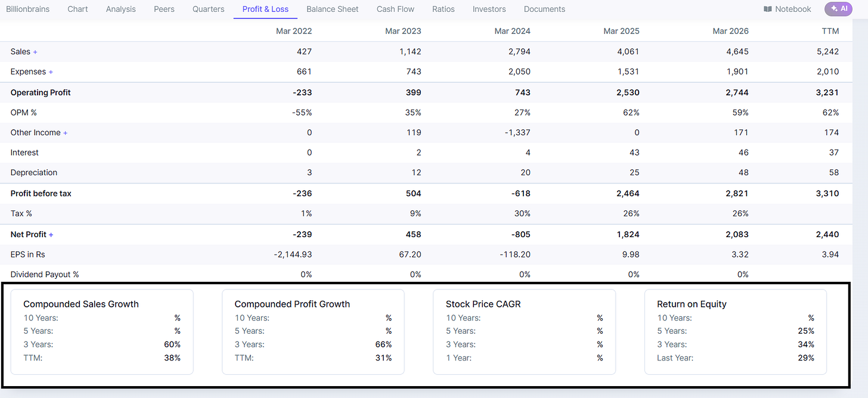The image size is (868, 398).
Task: Open the Analysis tab
Action: tap(121, 9)
